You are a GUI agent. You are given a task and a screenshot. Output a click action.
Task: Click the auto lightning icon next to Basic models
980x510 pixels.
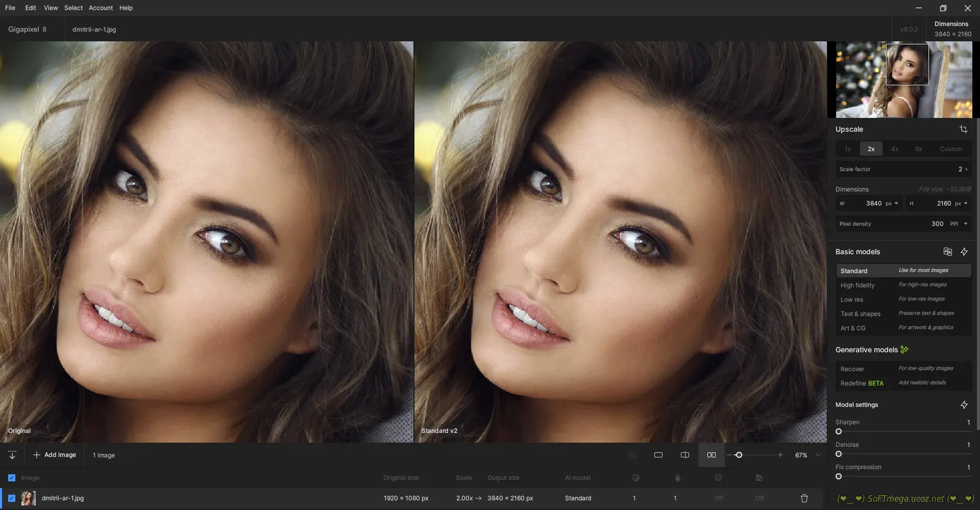(x=964, y=252)
